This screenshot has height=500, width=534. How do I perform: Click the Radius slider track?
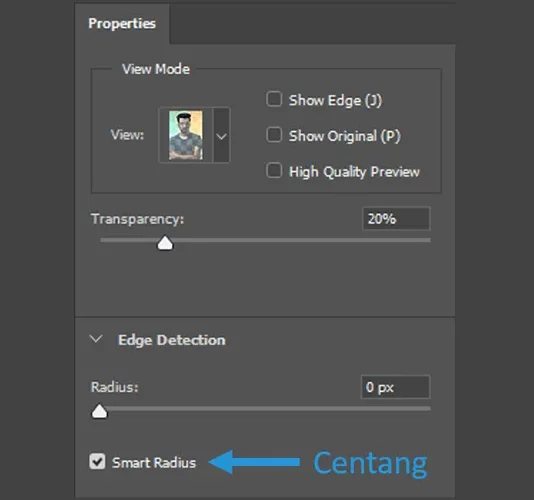tap(266, 408)
